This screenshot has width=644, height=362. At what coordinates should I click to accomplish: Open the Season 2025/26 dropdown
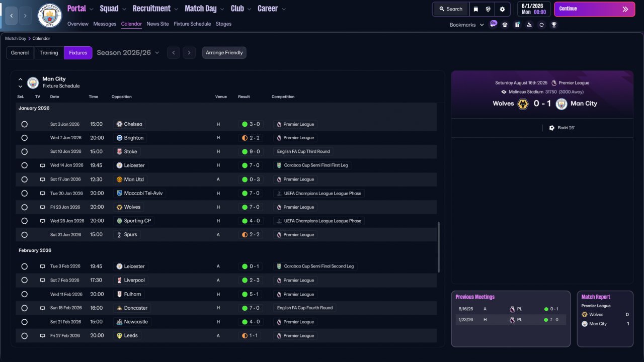(128, 53)
